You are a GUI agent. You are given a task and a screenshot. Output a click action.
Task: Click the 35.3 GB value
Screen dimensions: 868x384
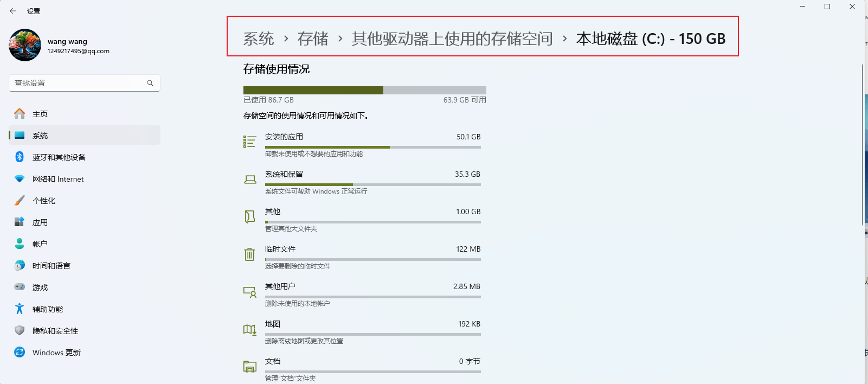point(467,174)
